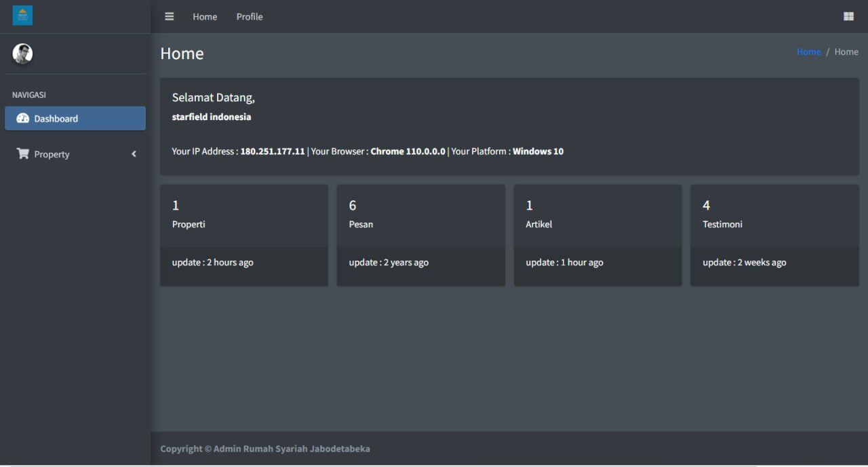This screenshot has height=467, width=868.
Task: Open the Artikel count card
Action: coord(597,214)
